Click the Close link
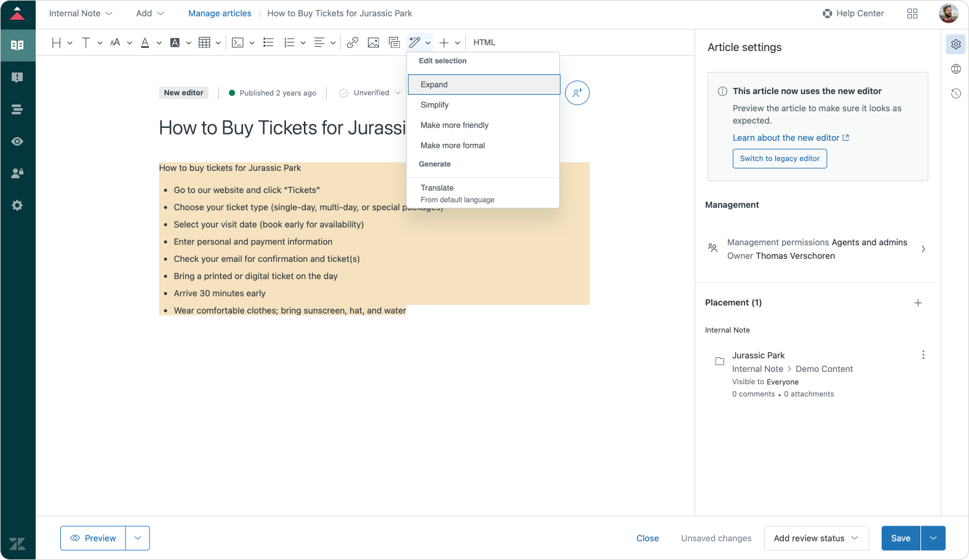 click(x=647, y=538)
